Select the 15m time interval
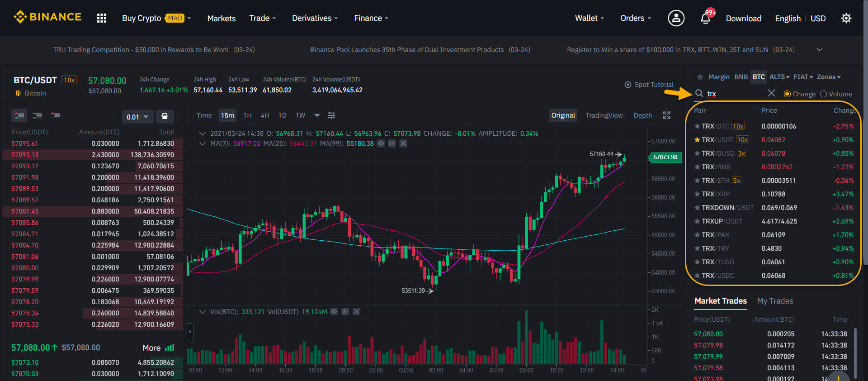Viewport: 868px width, 381px height. [x=227, y=115]
